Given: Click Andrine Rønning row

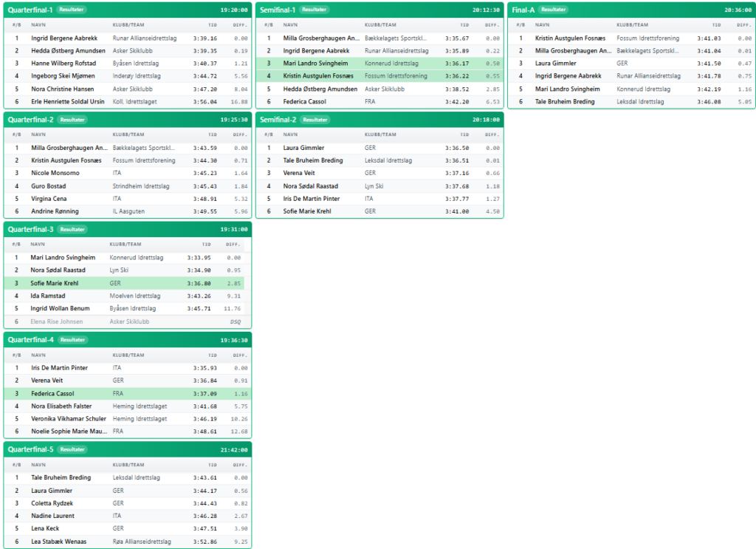Looking at the screenshot, I should (x=128, y=211).
